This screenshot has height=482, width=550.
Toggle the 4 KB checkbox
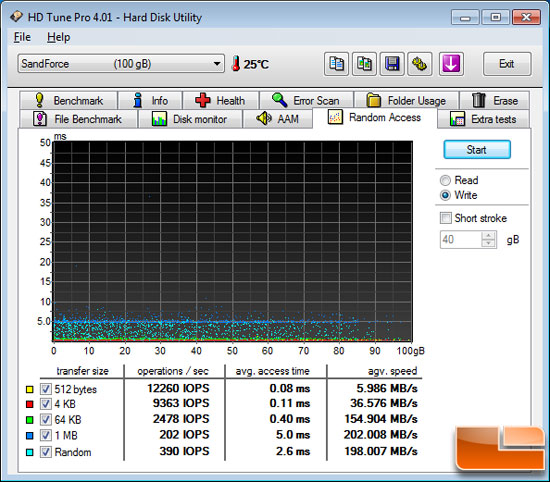pyautogui.click(x=45, y=404)
